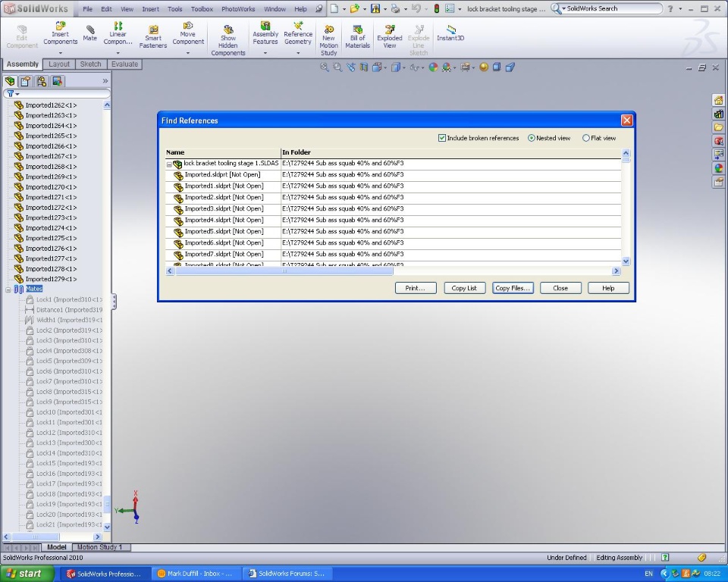Create an Exploded View

390,36
